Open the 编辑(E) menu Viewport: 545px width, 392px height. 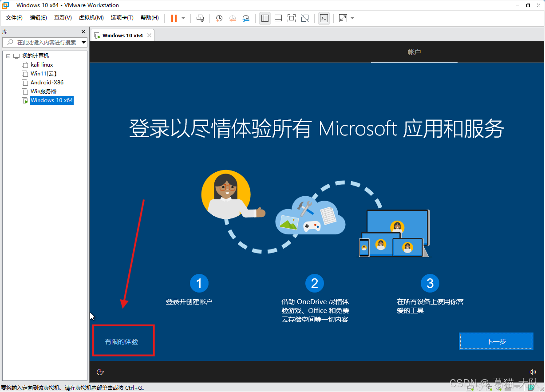click(x=38, y=18)
